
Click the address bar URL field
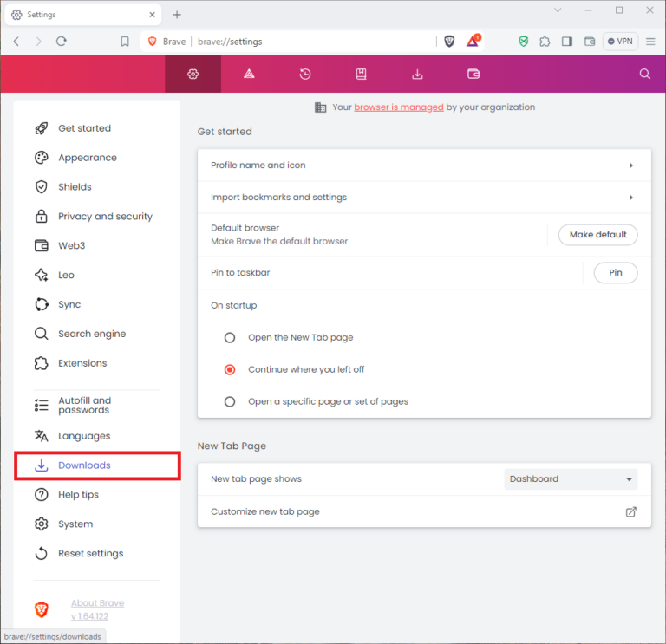314,42
